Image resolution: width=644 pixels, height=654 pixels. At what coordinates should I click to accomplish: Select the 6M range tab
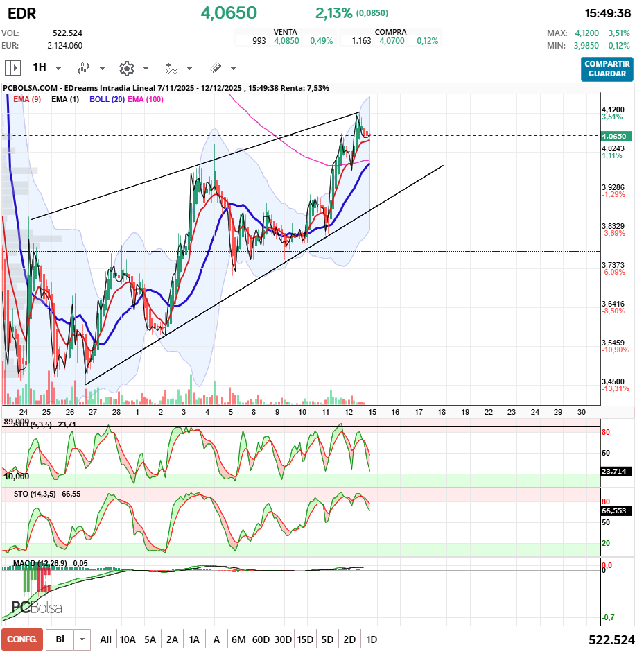pyautogui.click(x=238, y=639)
